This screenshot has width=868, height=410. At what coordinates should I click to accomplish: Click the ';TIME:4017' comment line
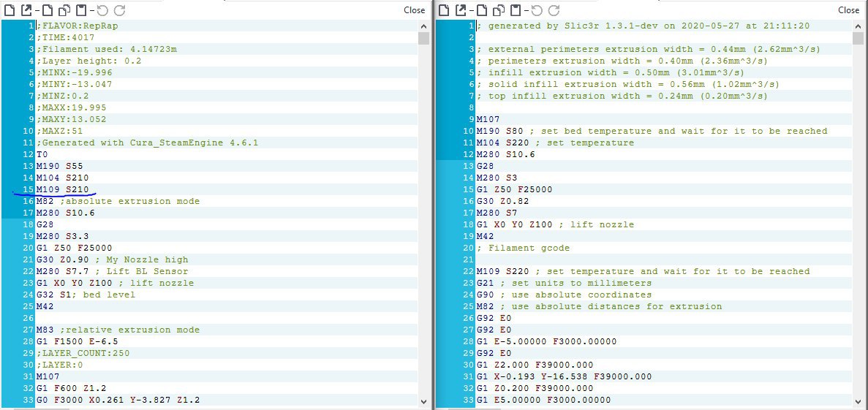pyautogui.click(x=65, y=37)
